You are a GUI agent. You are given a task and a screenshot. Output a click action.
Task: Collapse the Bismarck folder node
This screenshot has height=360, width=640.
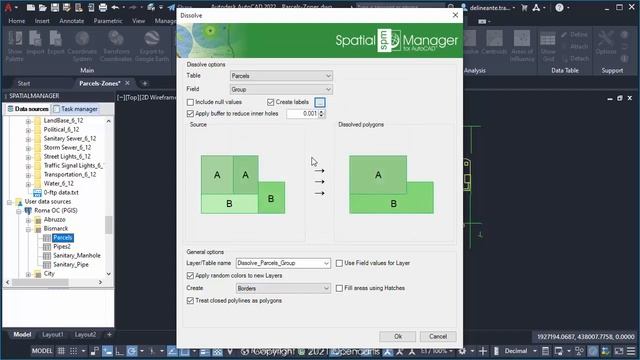click(28, 229)
